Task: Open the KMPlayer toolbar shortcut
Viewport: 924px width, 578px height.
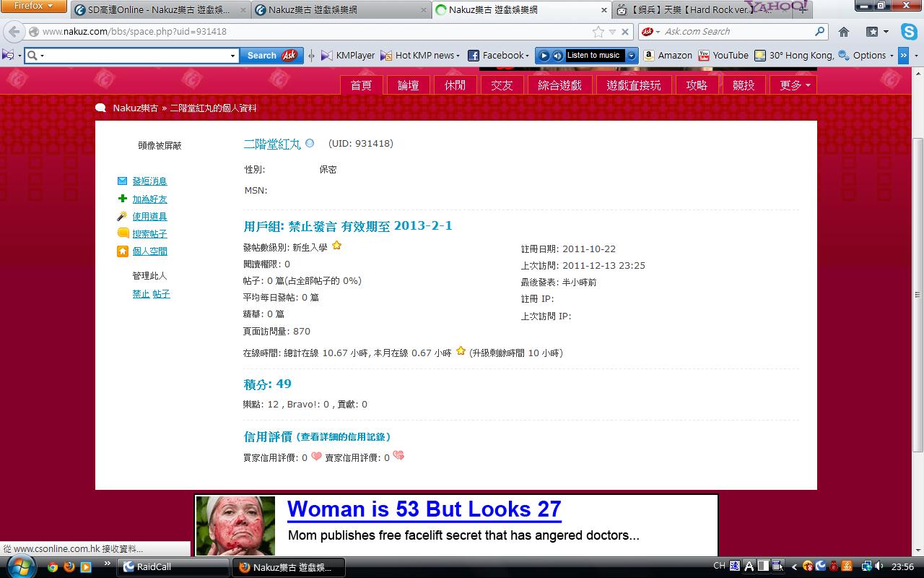Action: pyautogui.click(x=348, y=55)
